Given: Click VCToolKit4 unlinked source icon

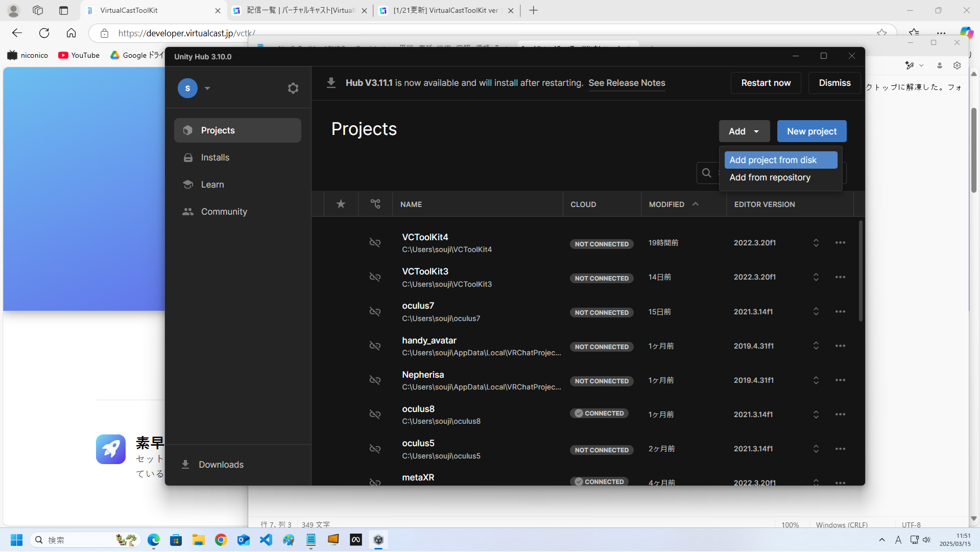Looking at the screenshot, I should click(x=375, y=243).
